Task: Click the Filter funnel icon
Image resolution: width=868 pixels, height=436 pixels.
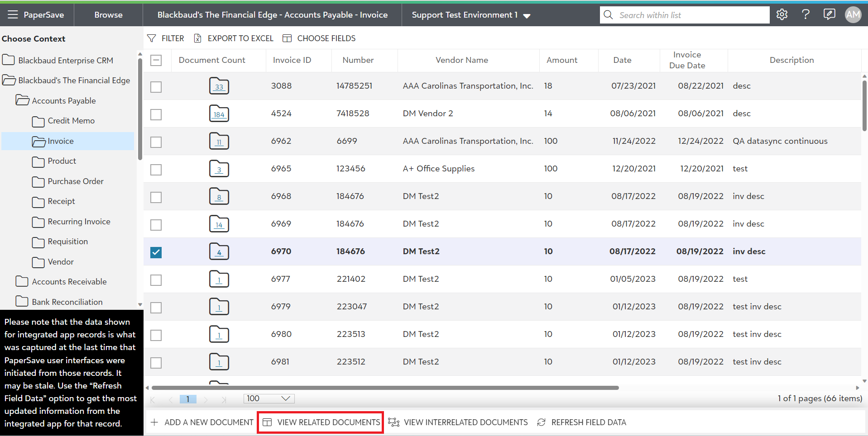Action: click(152, 38)
